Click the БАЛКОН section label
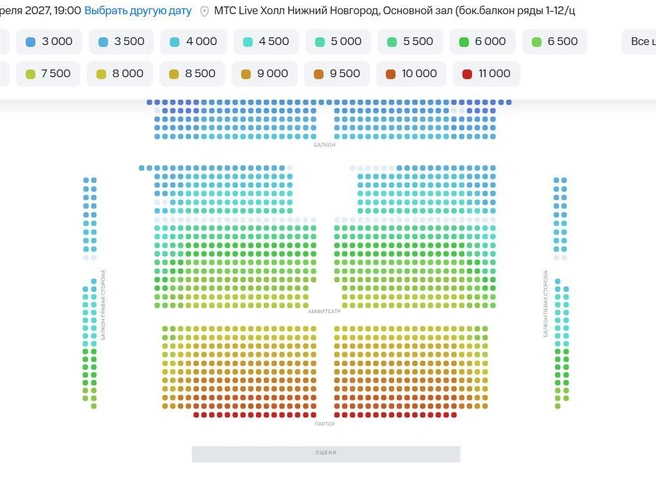 pos(325,145)
